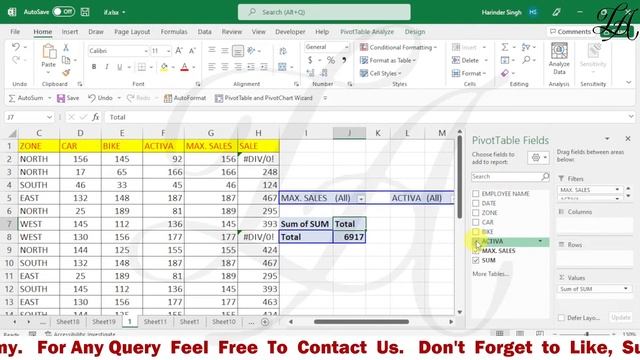Click the Search box in title bar
Screen dimensions: 640x360
(x=324, y=12)
